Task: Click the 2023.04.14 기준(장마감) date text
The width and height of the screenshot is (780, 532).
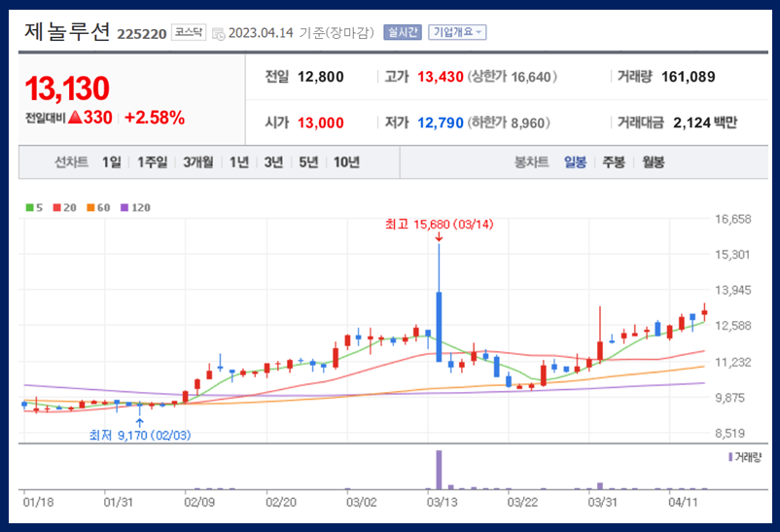Action: pos(301,33)
